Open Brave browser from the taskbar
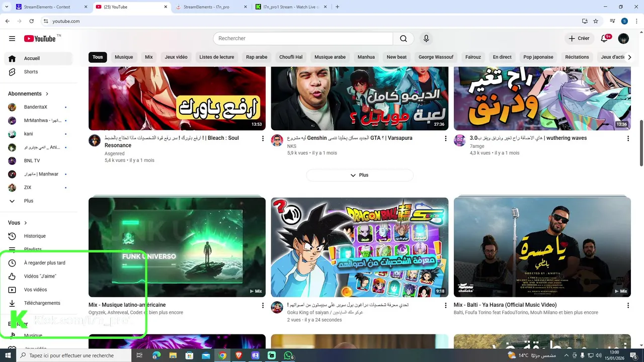The image size is (644, 362). coord(239,355)
